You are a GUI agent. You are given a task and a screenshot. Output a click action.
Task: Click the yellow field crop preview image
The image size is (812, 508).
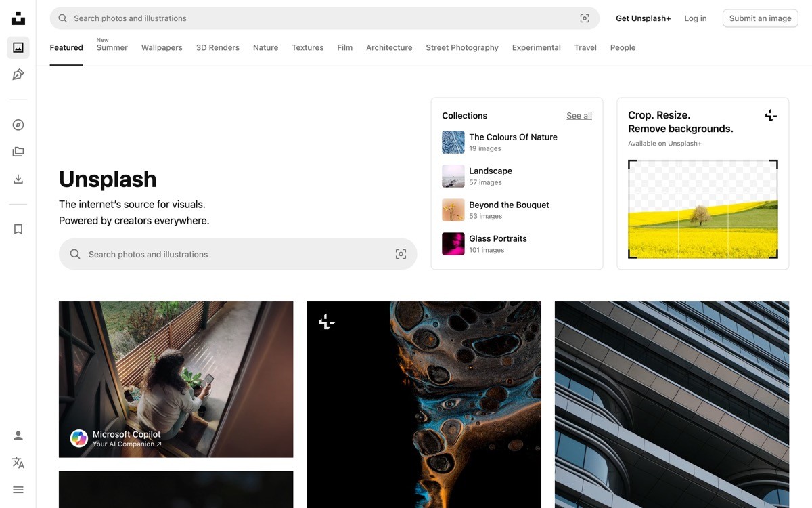(x=703, y=209)
